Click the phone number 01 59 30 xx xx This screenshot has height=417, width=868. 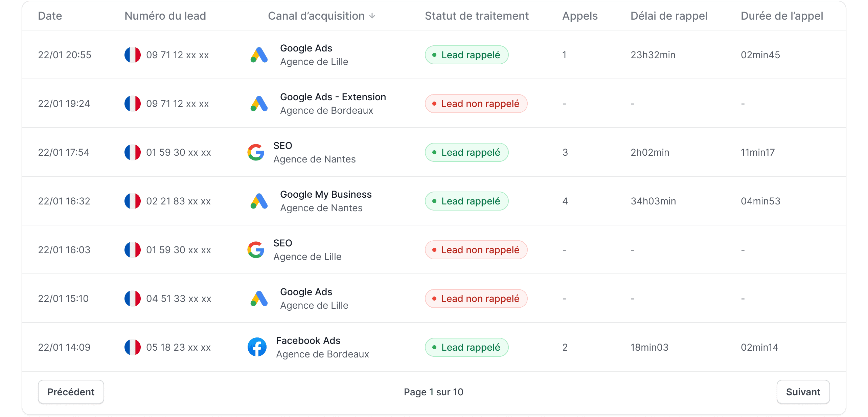pyautogui.click(x=179, y=152)
